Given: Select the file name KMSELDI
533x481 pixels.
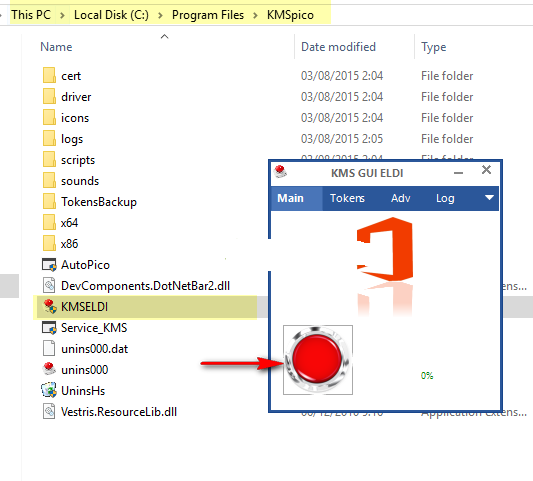Looking at the screenshot, I should 84,307.
